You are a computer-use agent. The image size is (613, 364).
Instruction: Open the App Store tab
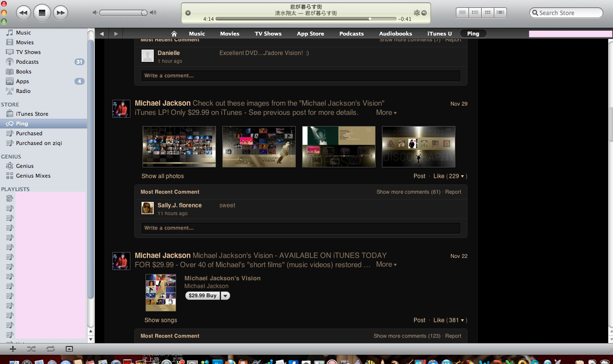310,34
